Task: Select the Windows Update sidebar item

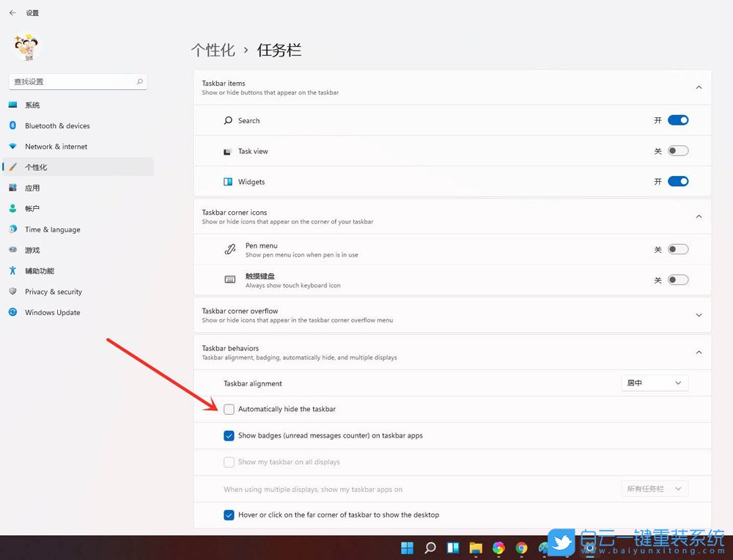Action: [x=51, y=312]
